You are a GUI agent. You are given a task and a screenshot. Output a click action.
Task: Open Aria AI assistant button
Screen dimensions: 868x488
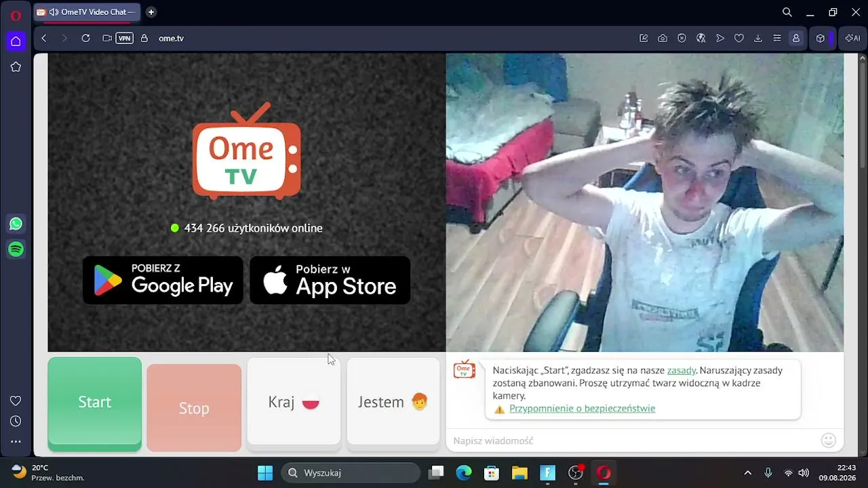(x=852, y=39)
